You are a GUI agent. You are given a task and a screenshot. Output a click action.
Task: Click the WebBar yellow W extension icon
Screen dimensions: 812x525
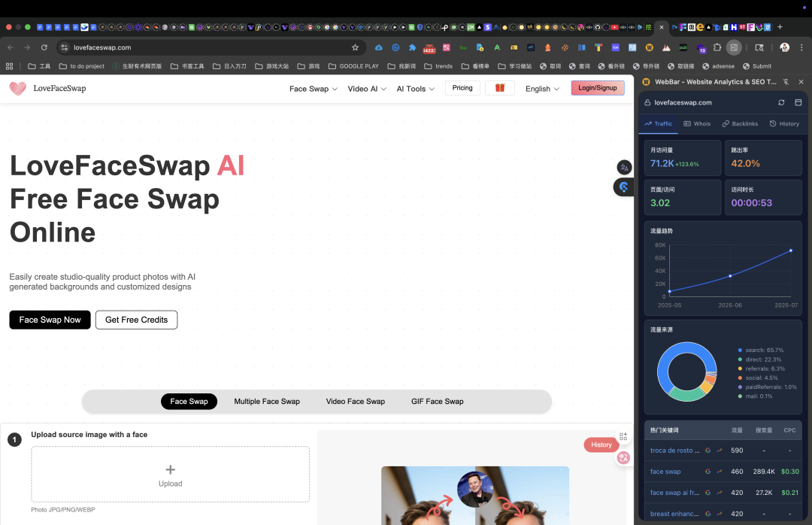coord(650,47)
